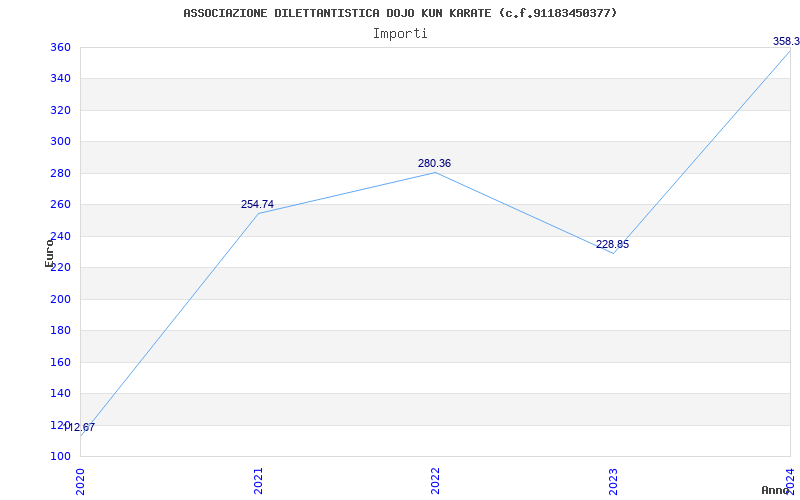Click x-axis year label 2022
Screen dimensions: 800x500
tap(435, 481)
